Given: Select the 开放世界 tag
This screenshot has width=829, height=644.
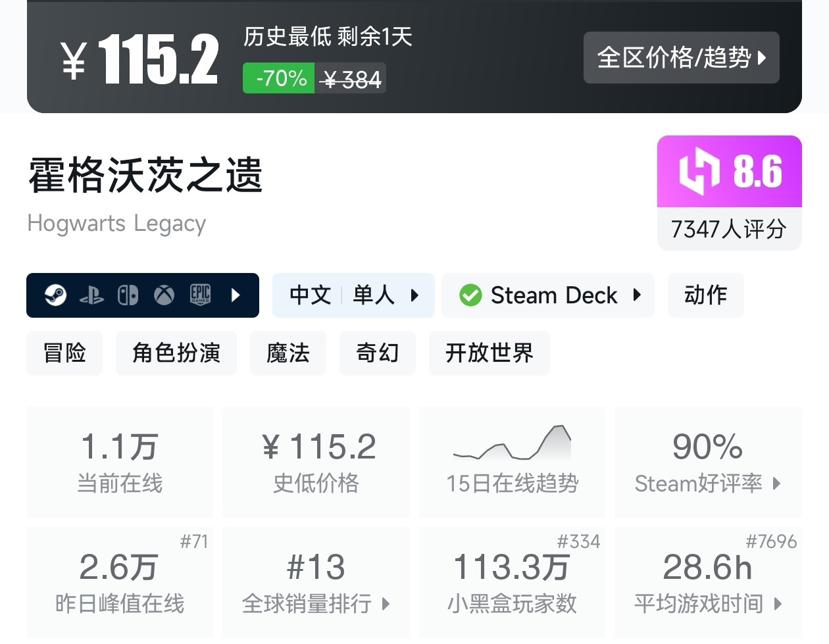Looking at the screenshot, I should 490,353.
